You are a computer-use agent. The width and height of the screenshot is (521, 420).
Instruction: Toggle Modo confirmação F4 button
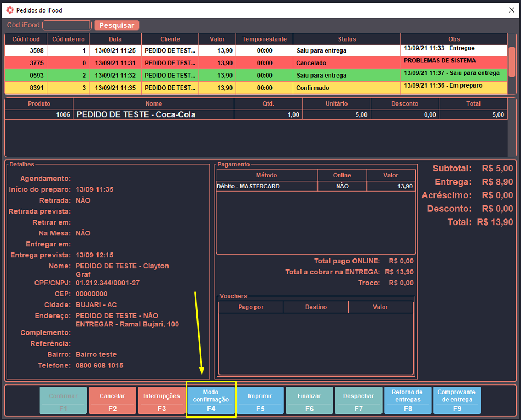pos(211,400)
